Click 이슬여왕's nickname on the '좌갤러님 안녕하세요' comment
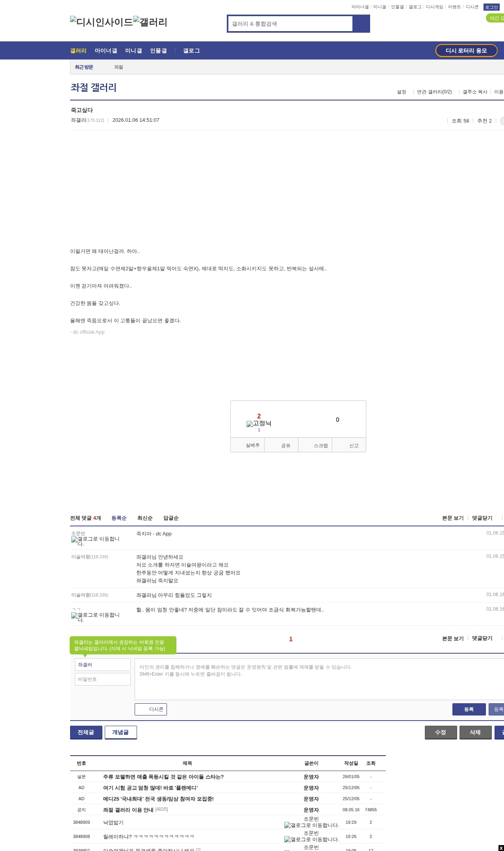This screenshot has width=504, height=851. click(81, 557)
